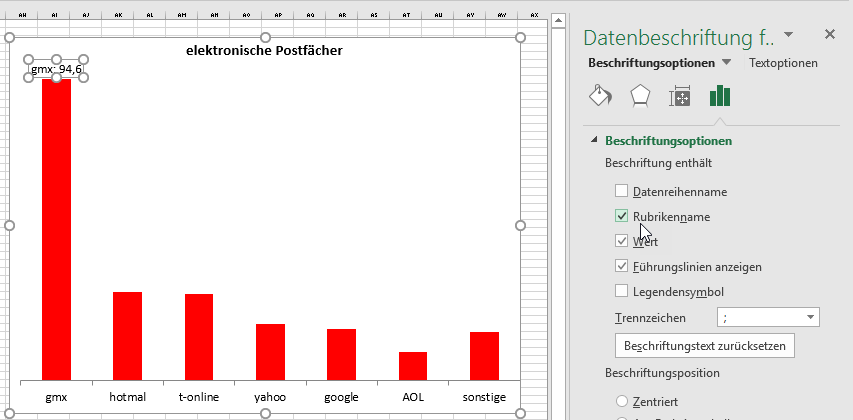This screenshot has width=853, height=420.
Task: Switch to the Textoptionen tab
Action: coord(783,63)
